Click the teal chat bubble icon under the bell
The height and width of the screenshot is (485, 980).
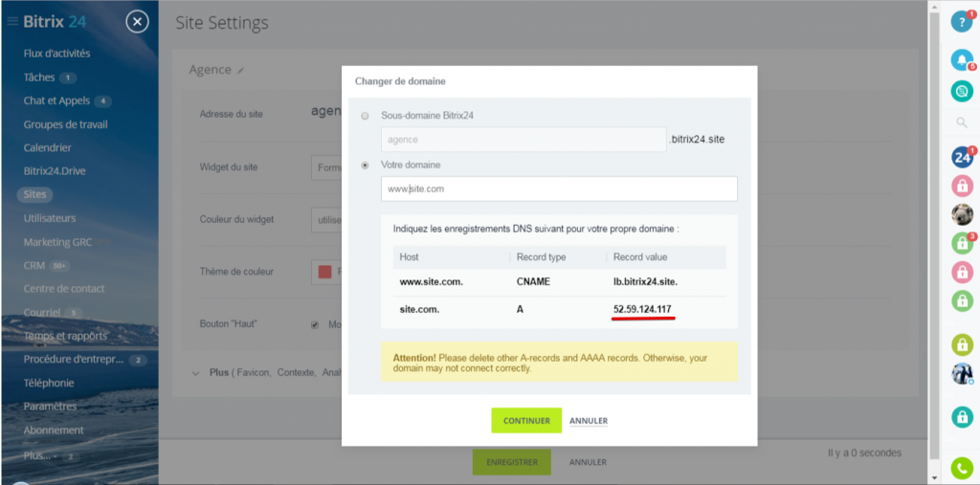click(962, 91)
